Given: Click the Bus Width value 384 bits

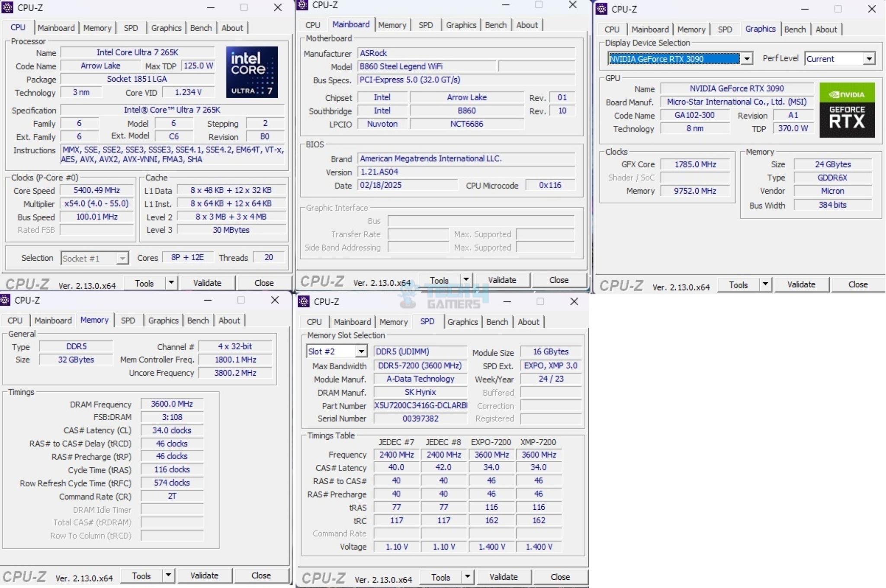Looking at the screenshot, I should [x=832, y=205].
